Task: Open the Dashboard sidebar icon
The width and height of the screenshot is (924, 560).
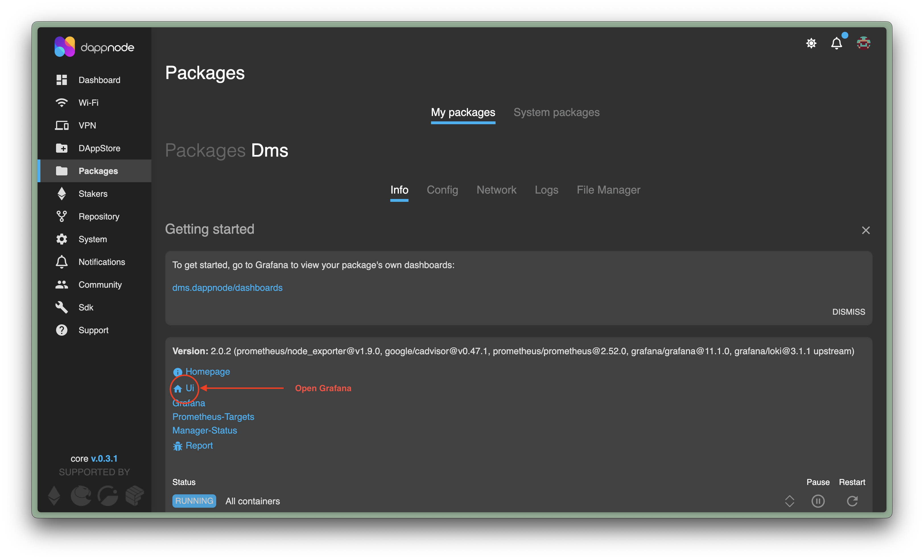Action: pyautogui.click(x=61, y=80)
